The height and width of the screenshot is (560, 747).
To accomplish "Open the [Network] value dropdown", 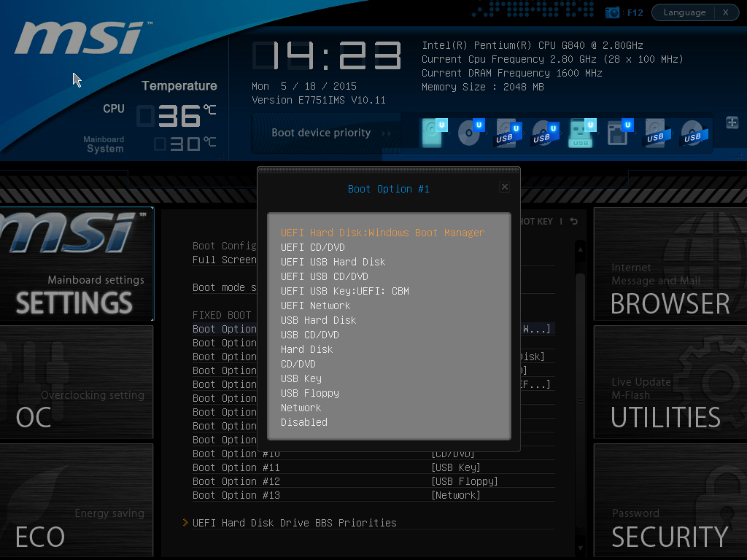I will pos(455,495).
